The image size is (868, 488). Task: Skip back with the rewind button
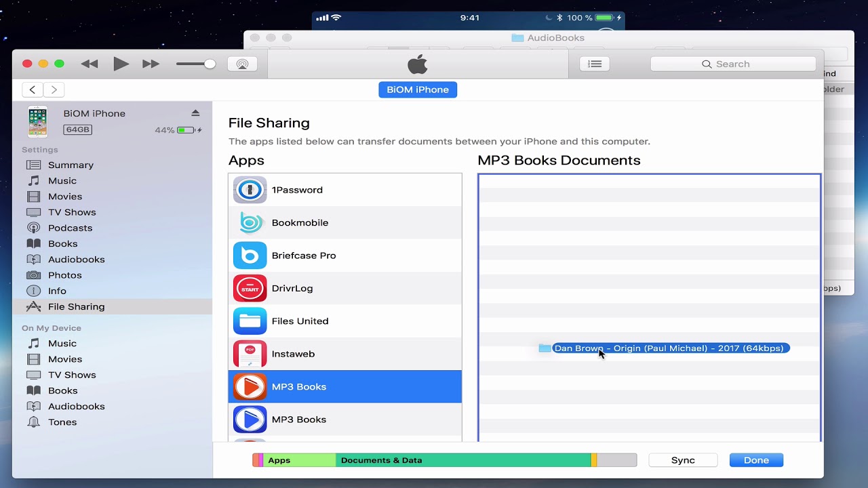click(x=90, y=64)
